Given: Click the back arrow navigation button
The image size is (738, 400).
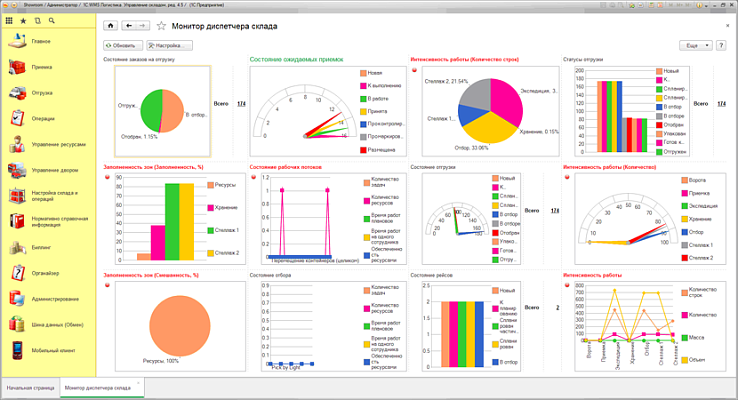Looking at the screenshot, I should (x=128, y=25).
